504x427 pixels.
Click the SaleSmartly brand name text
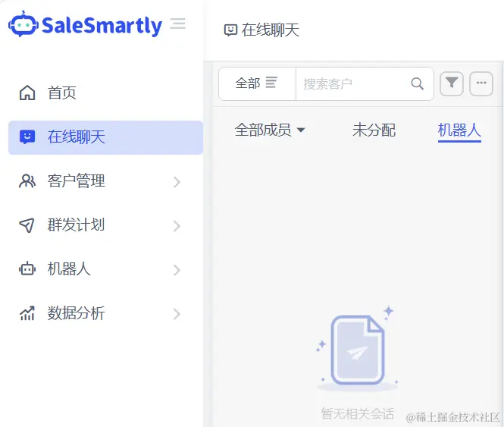click(102, 26)
